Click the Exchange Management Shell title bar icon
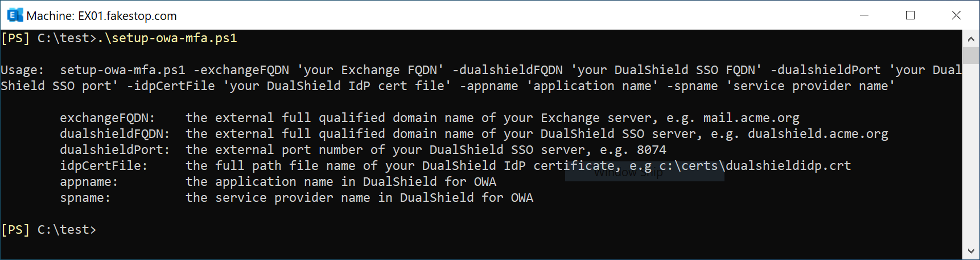The image size is (980, 260). [15, 15]
